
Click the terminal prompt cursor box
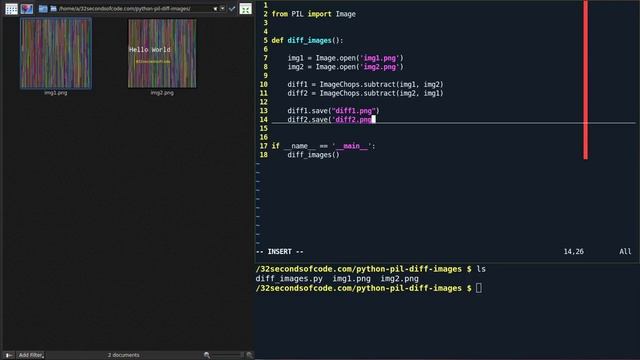click(479, 288)
